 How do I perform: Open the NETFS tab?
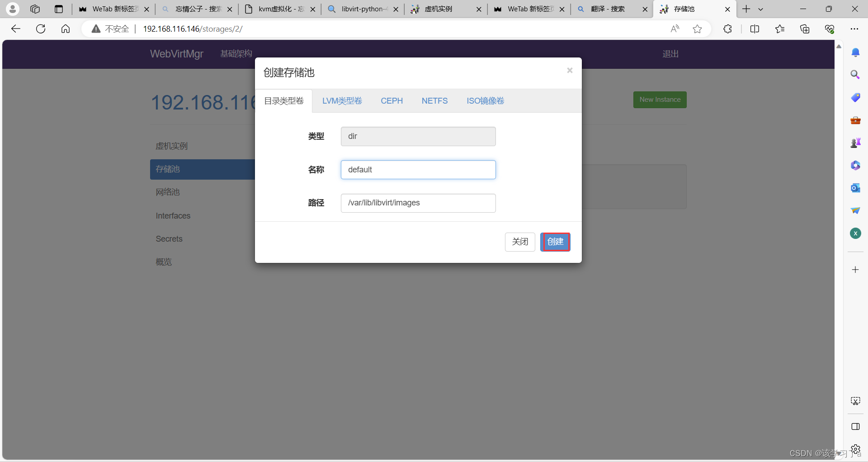pos(434,101)
